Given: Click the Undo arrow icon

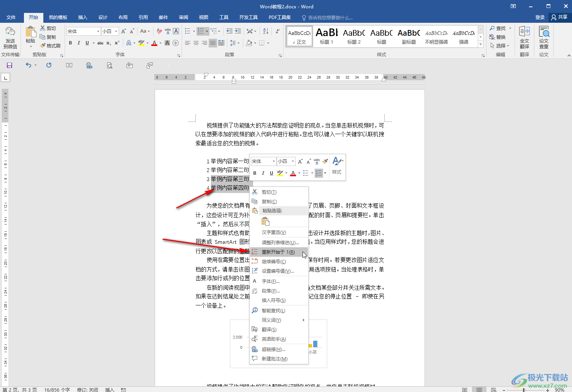Looking at the screenshot, I should coord(29,65).
